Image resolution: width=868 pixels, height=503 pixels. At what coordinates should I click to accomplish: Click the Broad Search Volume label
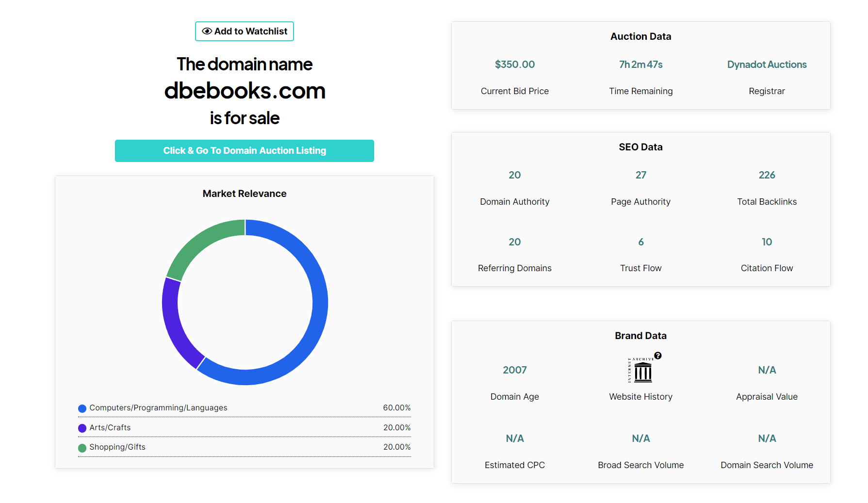(640, 465)
